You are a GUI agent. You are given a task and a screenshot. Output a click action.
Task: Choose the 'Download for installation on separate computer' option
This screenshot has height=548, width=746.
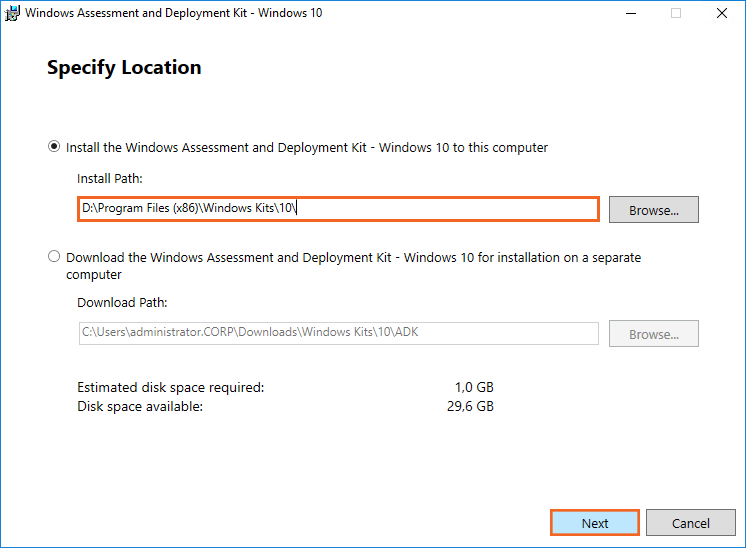coord(54,257)
